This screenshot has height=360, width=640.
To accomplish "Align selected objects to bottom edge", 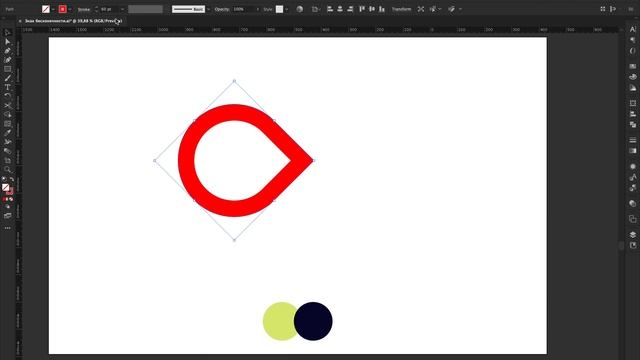I will pos(382,9).
